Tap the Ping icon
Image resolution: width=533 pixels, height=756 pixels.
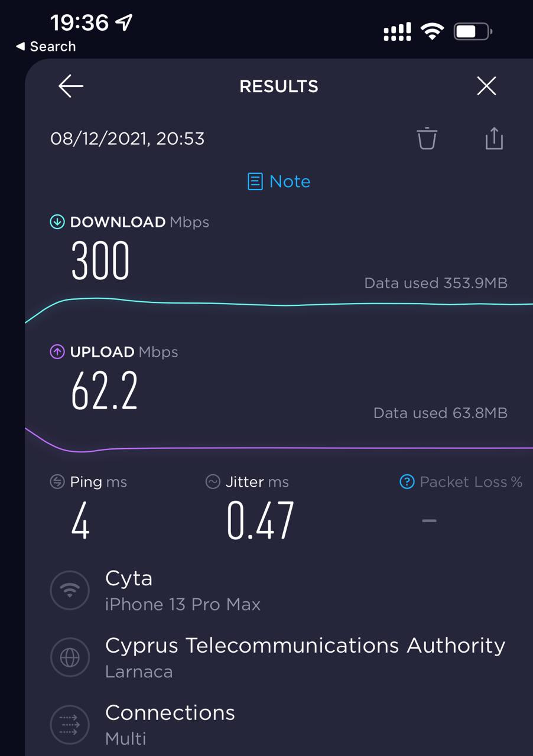coord(57,482)
